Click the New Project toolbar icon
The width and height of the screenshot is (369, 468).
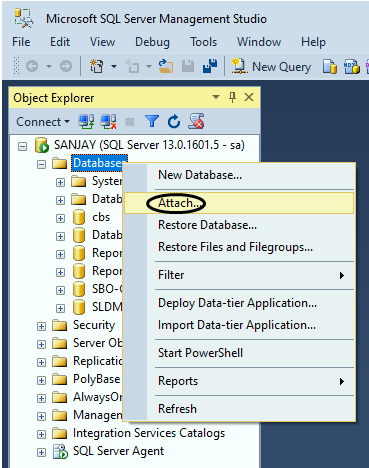(x=97, y=66)
